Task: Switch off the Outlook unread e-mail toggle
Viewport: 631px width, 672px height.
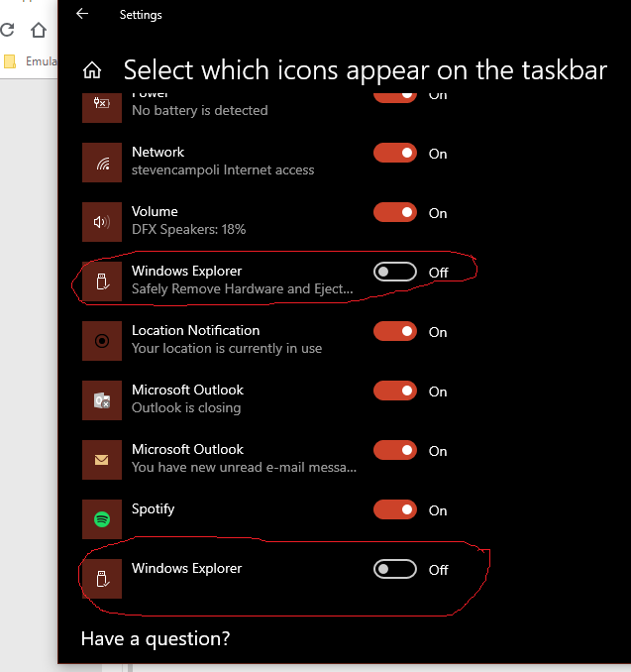Action: point(395,450)
